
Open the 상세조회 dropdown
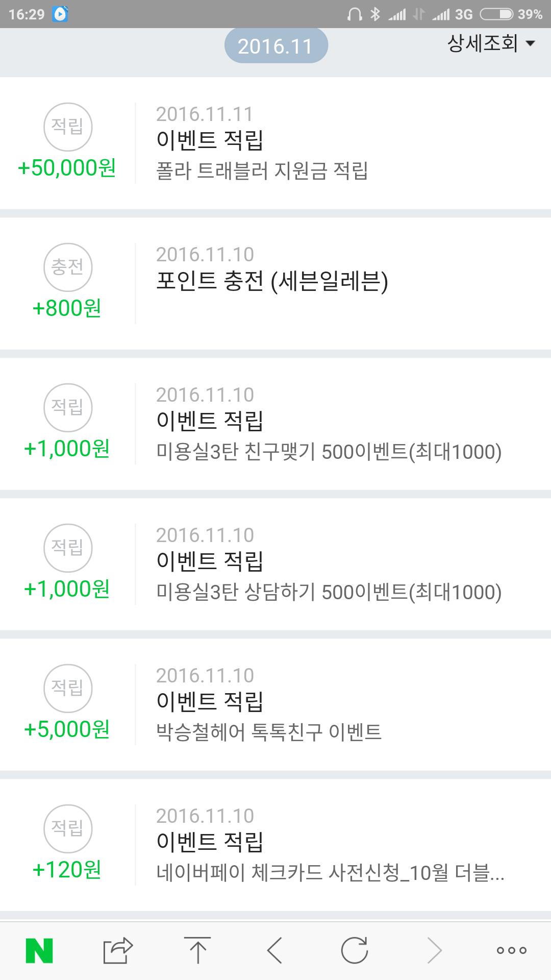click(491, 43)
